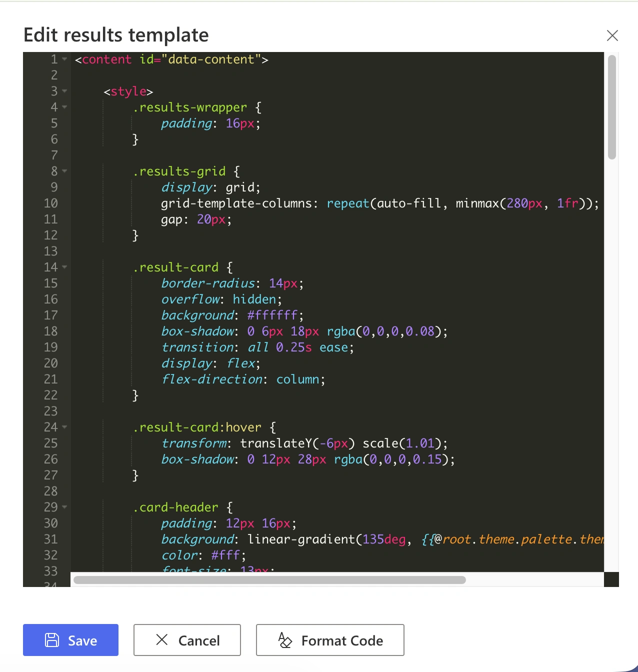The width and height of the screenshot is (638, 672).
Task: Close the Edit results template dialog
Action: pyautogui.click(x=612, y=35)
